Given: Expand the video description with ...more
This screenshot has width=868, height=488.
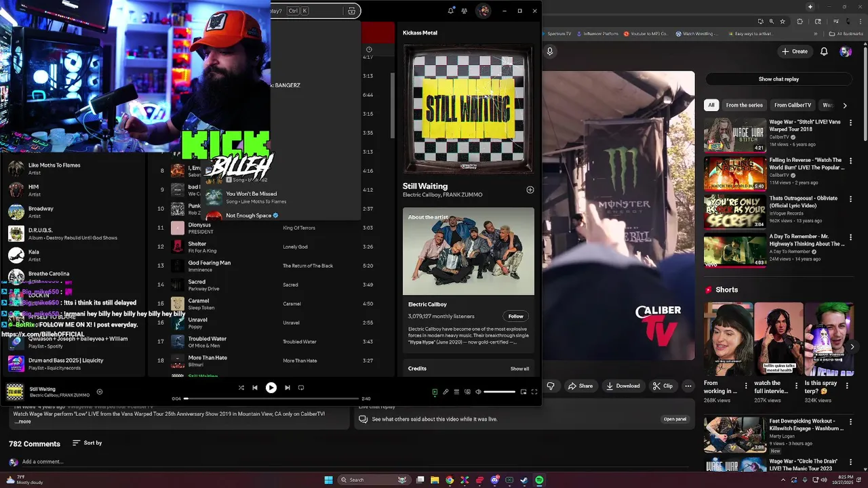Looking at the screenshot, I should (x=23, y=422).
